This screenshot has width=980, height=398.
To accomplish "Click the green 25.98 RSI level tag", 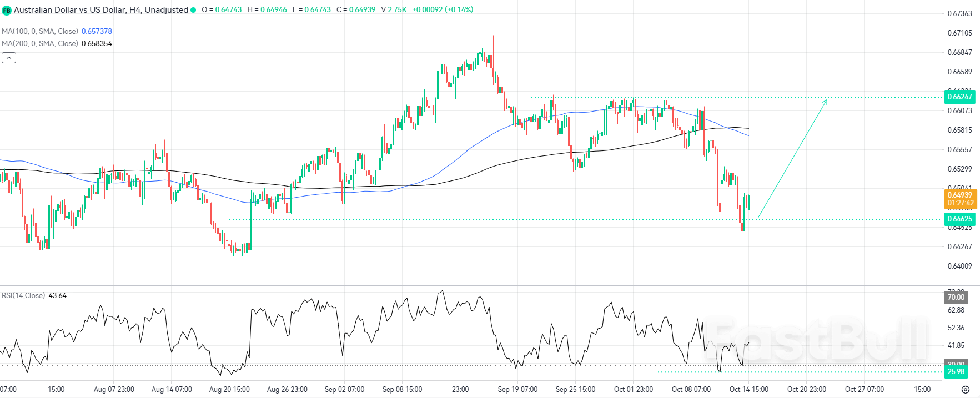I will 956,372.
